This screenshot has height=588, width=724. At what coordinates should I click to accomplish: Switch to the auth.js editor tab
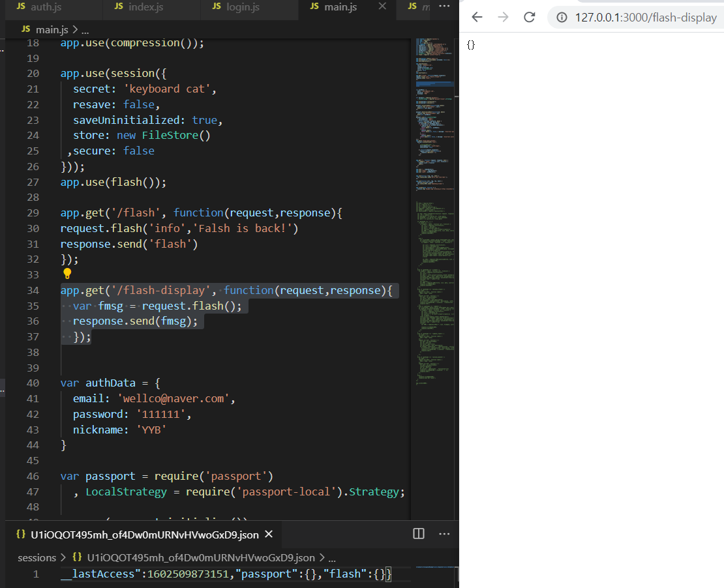coord(53,7)
